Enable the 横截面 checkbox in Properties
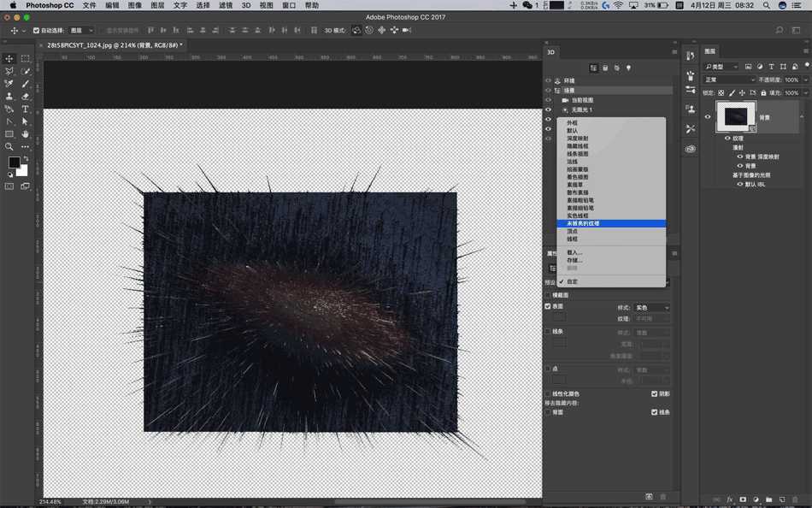 coord(546,294)
